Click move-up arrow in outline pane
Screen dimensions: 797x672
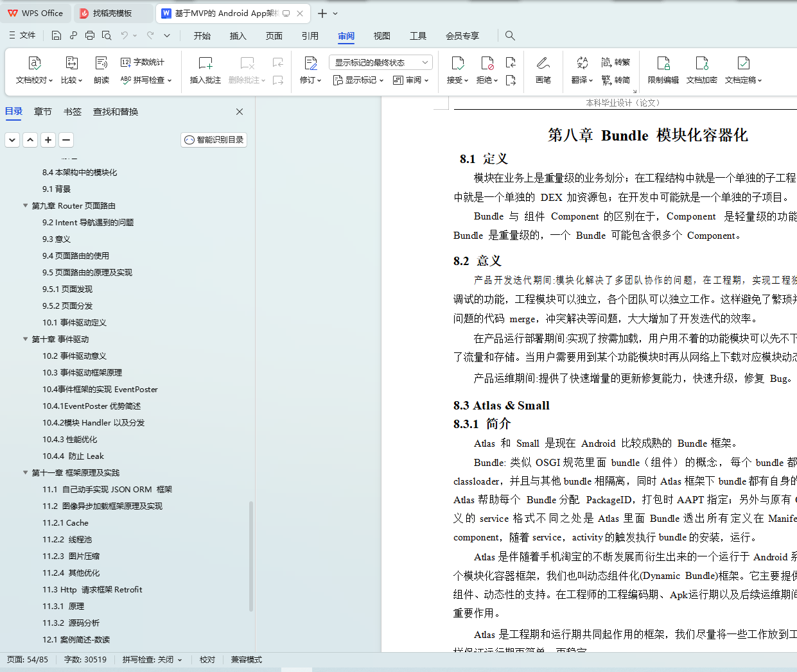pyautogui.click(x=30, y=139)
